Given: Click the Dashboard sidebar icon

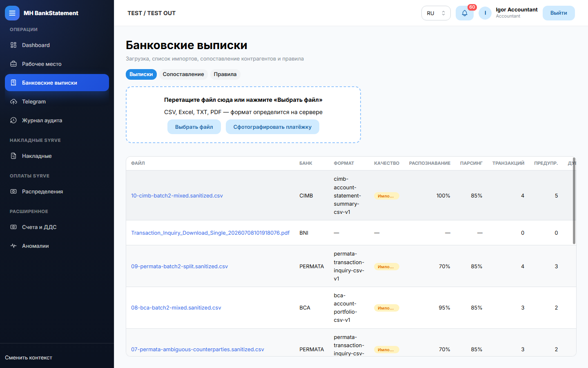Looking at the screenshot, I should pos(13,45).
